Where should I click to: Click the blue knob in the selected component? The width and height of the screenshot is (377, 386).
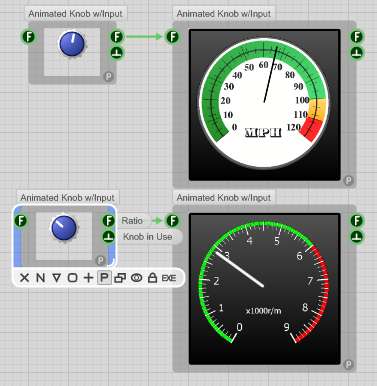pos(64,228)
